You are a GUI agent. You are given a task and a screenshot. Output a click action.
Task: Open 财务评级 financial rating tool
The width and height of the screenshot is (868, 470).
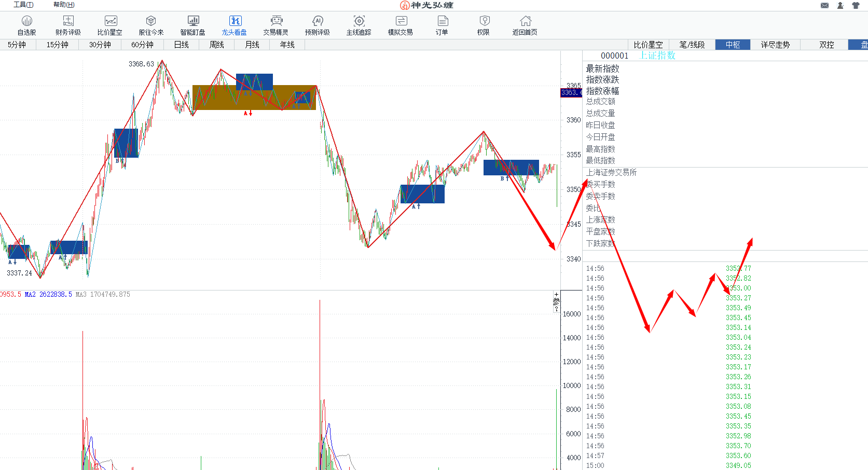click(68, 25)
